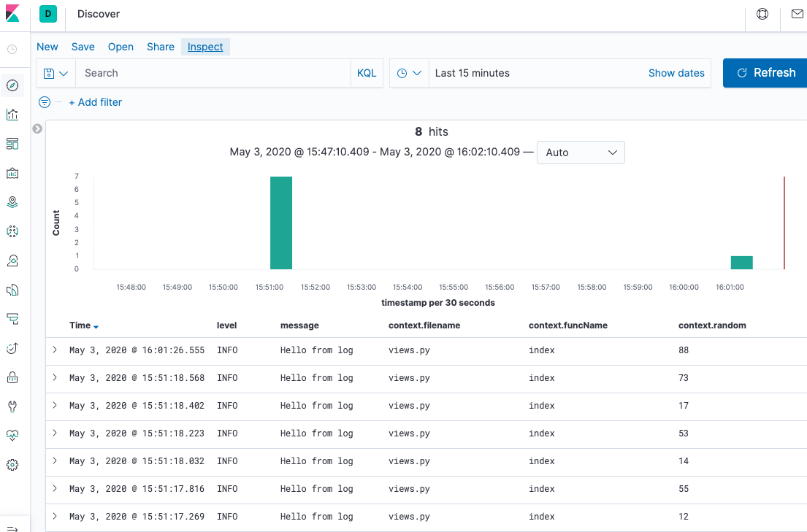
Task: Click Save in the top menu
Action: pyautogui.click(x=83, y=47)
